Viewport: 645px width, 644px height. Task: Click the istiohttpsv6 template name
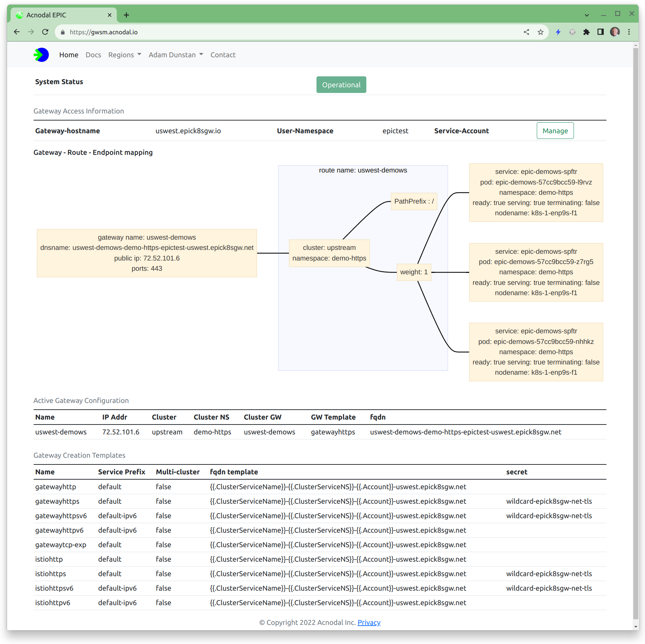[x=54, y=588]
